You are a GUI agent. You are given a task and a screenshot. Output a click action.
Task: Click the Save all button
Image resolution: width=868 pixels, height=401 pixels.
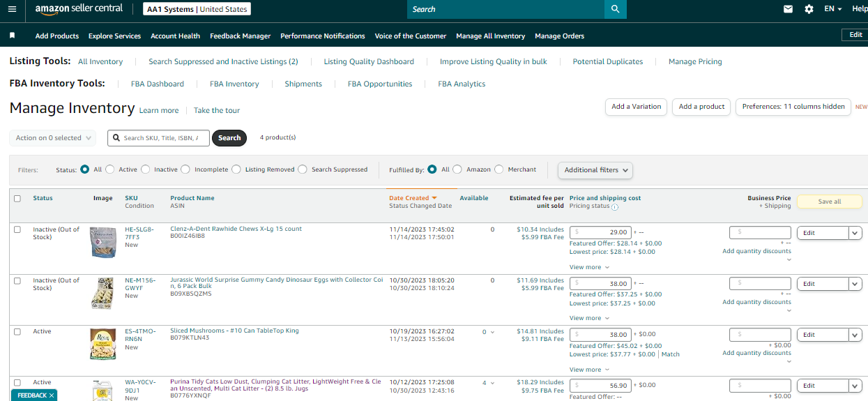(829, 202)
